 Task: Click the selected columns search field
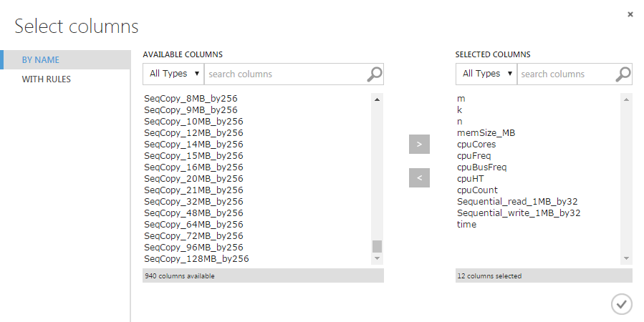564,74
